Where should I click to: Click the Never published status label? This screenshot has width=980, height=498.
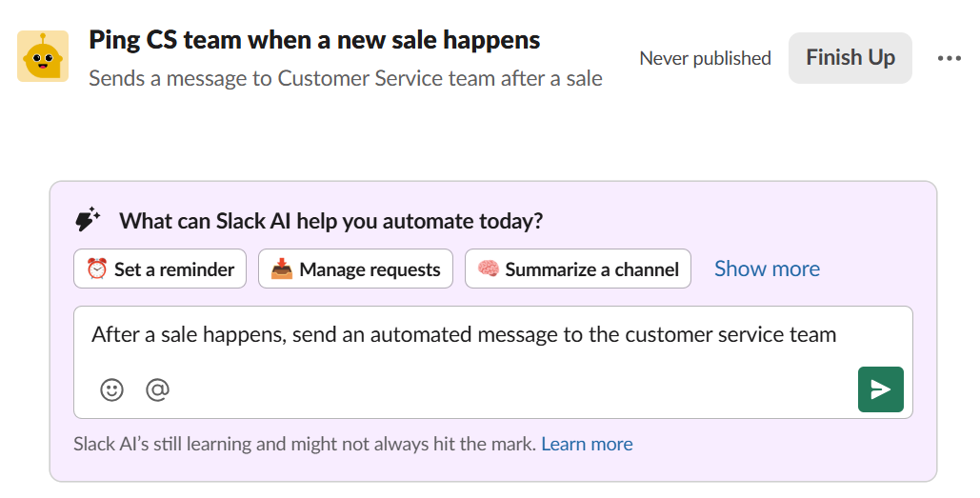click(705, 58)
